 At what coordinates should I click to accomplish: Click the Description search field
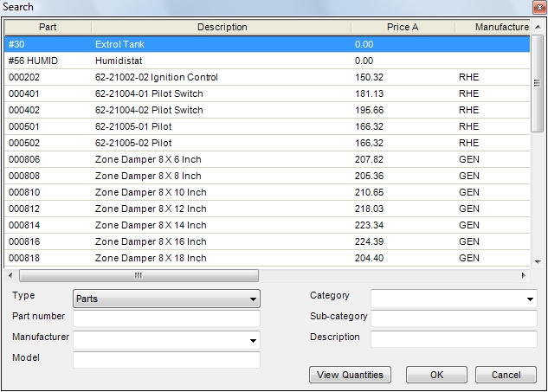coord(454,339)
